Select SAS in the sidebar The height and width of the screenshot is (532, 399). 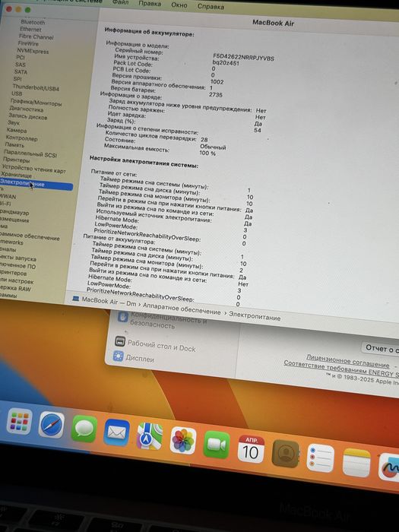[20, 65]
